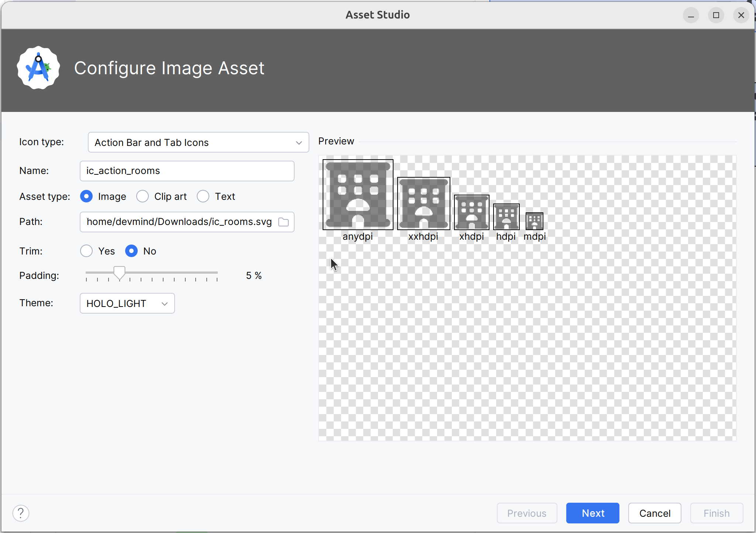756x533 pixels.
Task: Click the Finish button
Action: 717,513
